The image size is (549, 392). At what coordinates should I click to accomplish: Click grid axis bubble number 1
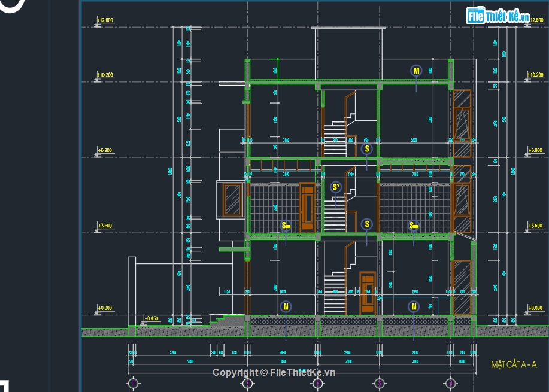[133, 383]
